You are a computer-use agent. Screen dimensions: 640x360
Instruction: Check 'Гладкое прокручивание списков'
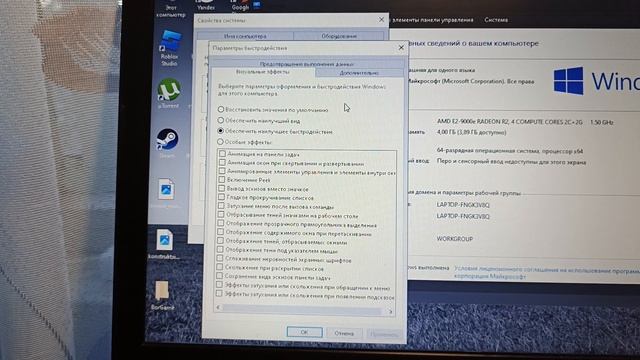pos(221,197)
